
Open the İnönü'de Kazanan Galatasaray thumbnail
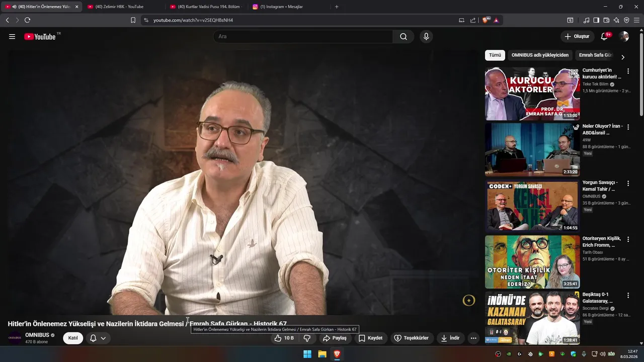(x=532, y=318)
